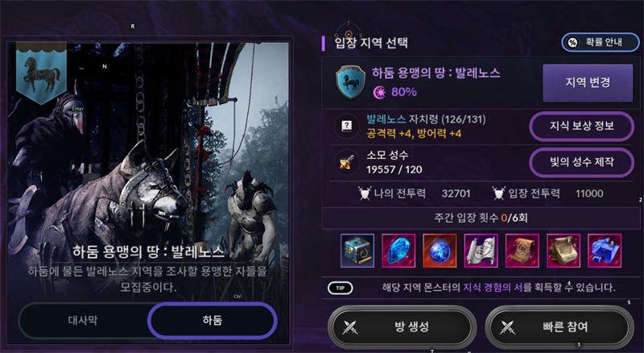This screenshot has height=353, width=644.
Task: Click 빠른 참여 quick join button
Action: click(x=559, y=327)
